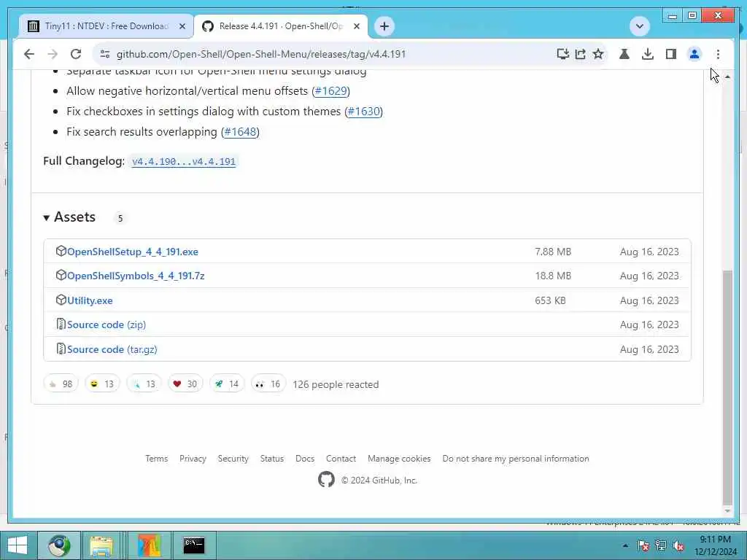Open issue link #1630
This screenshot has width=747, height=560.
pyautogui.click(x=363, y=112)
